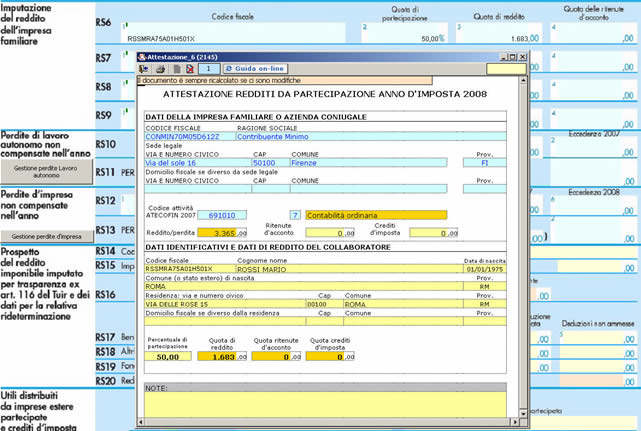Screen dimensions: 641x431
Task: Click the Percentuale di partecipazione 50,00 field
Action: coord(168,355)
